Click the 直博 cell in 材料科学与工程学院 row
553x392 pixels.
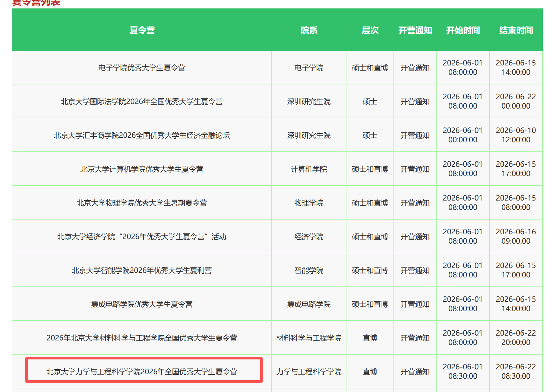click(x=370, y=338)
